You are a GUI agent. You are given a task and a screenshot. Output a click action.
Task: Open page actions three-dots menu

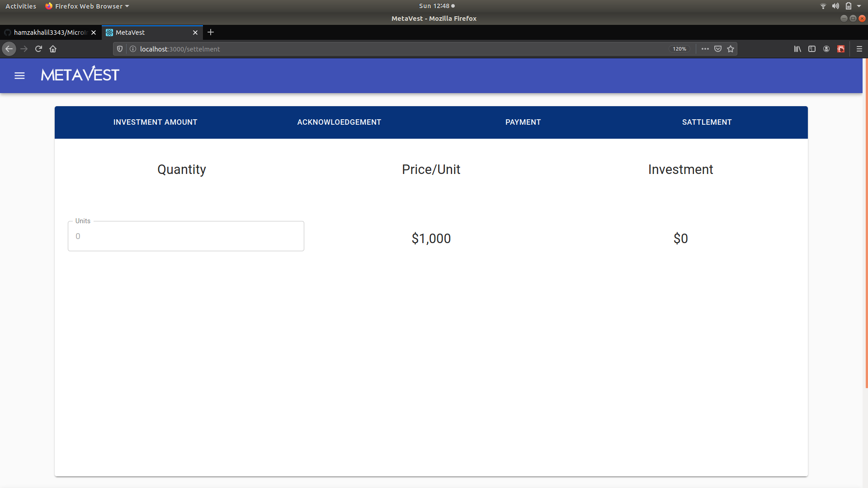pos(705,49)
